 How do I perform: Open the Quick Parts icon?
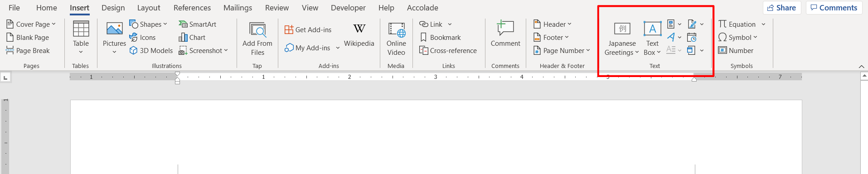click(671, 24)
